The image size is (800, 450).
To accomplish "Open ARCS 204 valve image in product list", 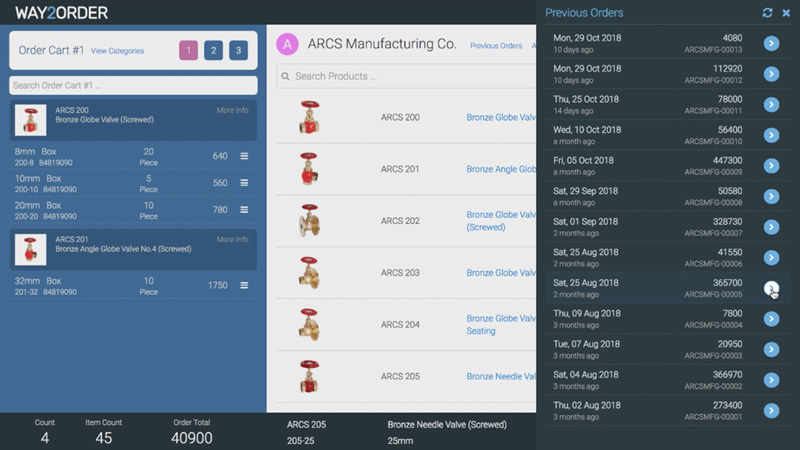I will tap(309, 324).
